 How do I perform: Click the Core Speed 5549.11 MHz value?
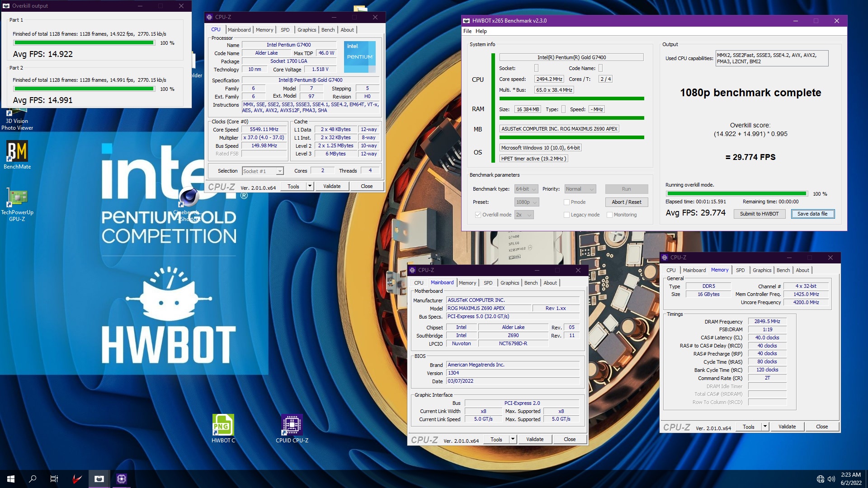[x=264, y=129]
